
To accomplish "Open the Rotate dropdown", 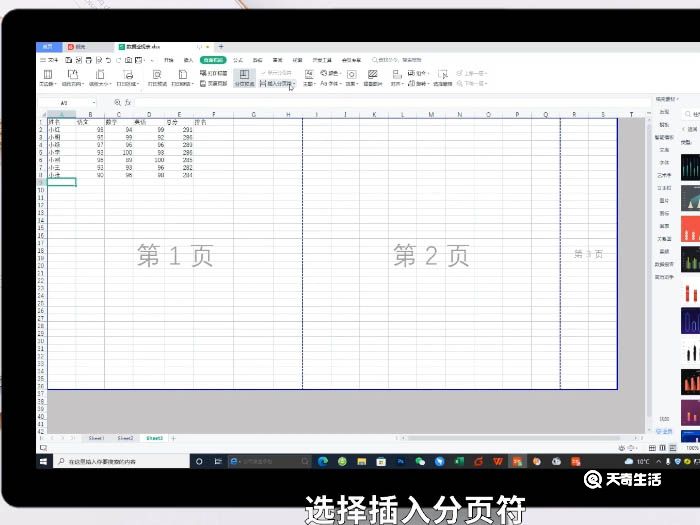I will 418,83.
